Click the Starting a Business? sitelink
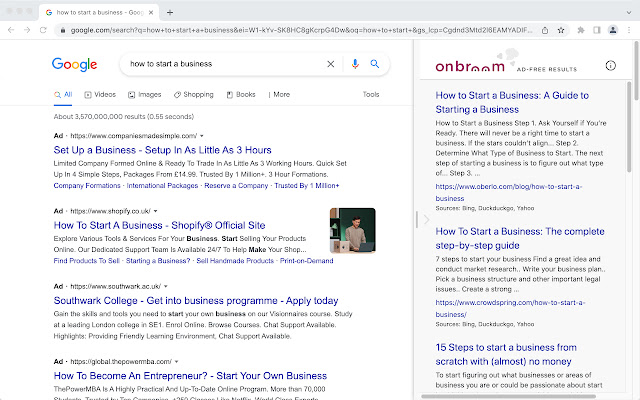 pos(158,261)
